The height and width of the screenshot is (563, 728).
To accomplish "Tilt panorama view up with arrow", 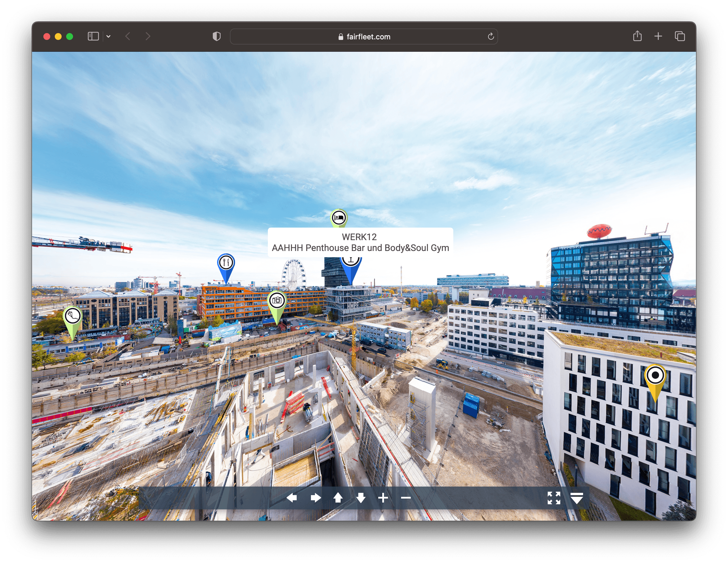I will (x=338, y=498).
